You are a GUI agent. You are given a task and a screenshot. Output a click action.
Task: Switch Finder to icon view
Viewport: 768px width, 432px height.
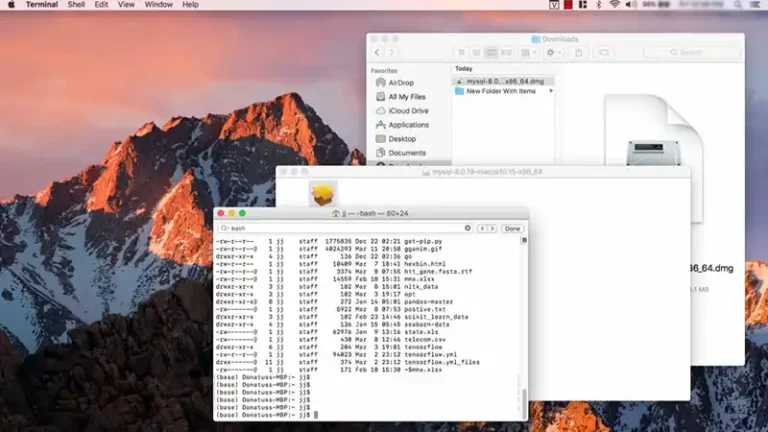click(461, 52)
